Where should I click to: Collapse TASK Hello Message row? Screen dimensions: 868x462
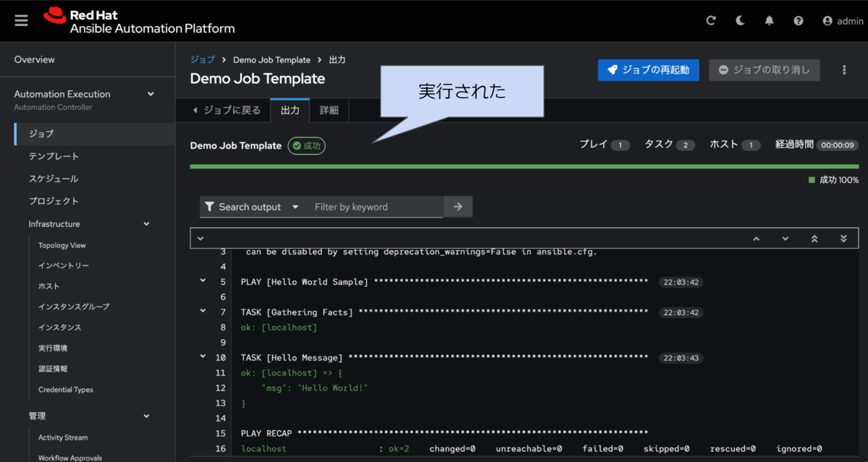[x=203, y=357]
